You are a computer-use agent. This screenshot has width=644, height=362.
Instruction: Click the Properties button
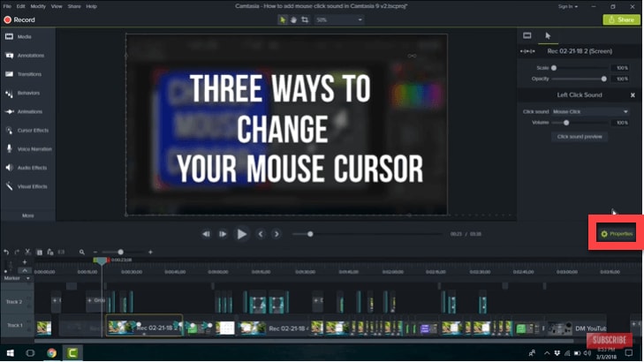[617, 234]
